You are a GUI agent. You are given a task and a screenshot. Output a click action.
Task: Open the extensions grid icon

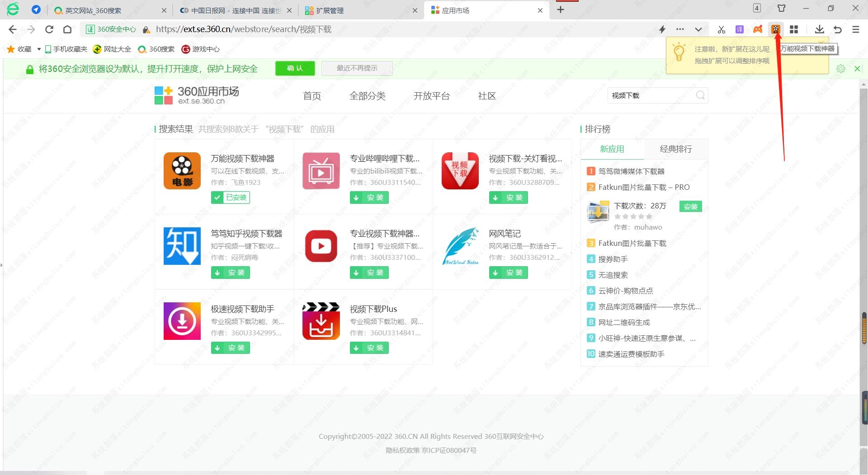point(794,29)
